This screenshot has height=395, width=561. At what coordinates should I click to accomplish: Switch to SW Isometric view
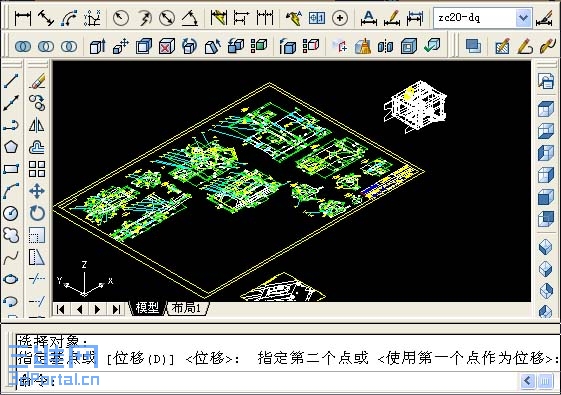click(546, 247)
